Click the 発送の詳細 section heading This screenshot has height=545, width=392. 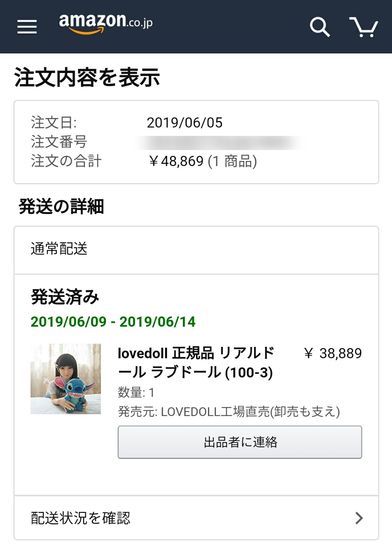(x=61, y=206)
